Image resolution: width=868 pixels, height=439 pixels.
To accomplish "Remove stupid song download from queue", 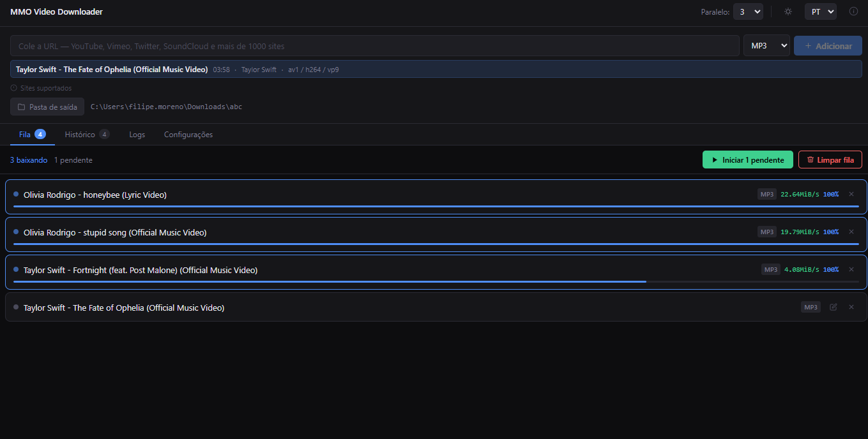I will click(851, 232).
